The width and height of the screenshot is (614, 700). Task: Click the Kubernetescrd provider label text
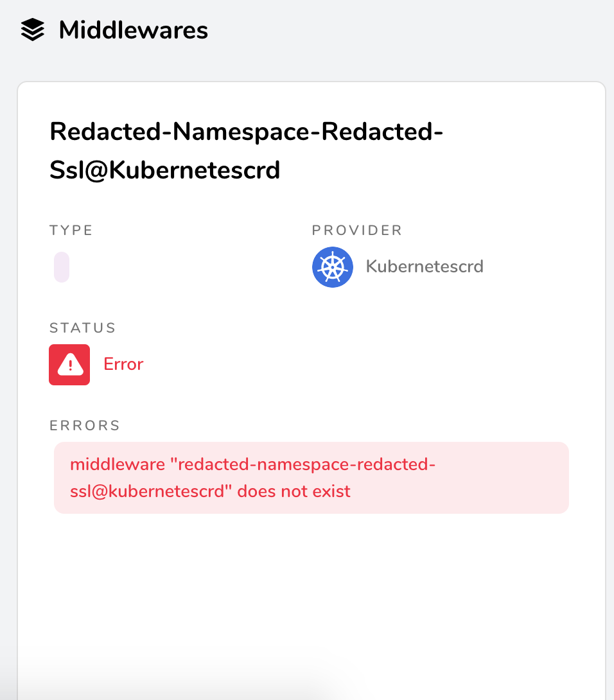(x=425, y=266)
